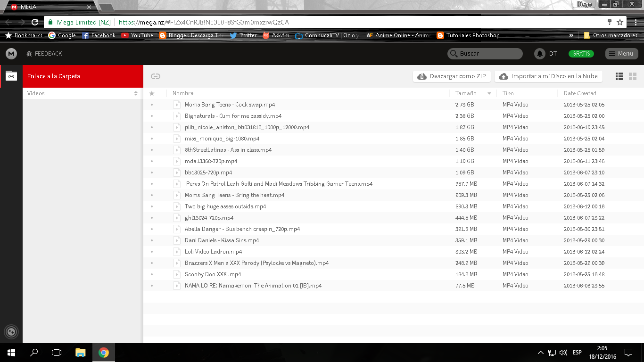Reload the page in Chrome
Screen dimensions: 644x362
click(x=35, y=22)
